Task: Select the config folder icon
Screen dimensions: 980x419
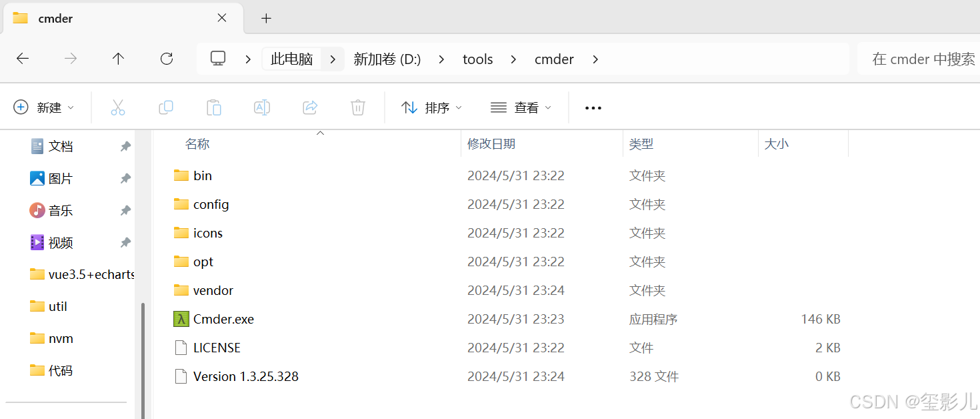Action: (x=181, y=204)
